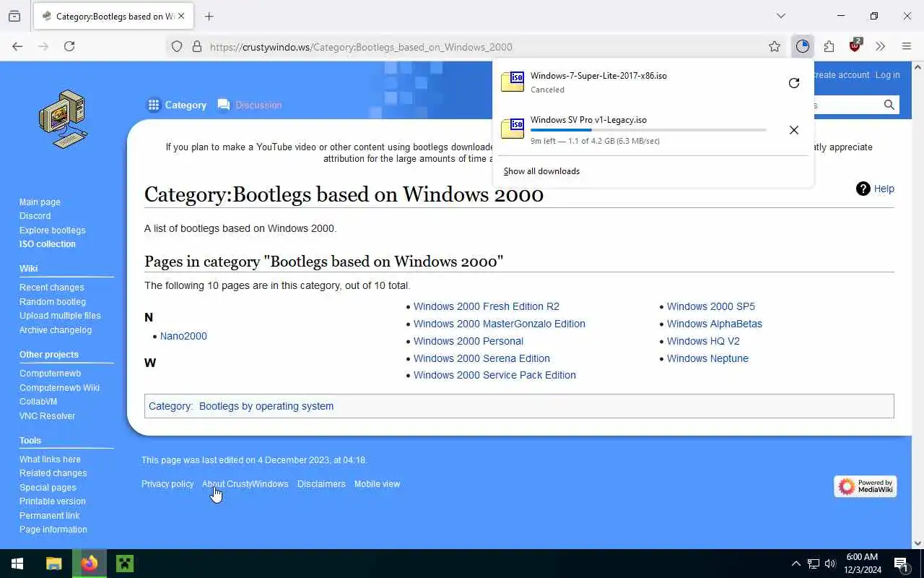Open the extensions puzzle icon
Image resolution: width=924 pixels, height=578 pixels.
point(829,46)
